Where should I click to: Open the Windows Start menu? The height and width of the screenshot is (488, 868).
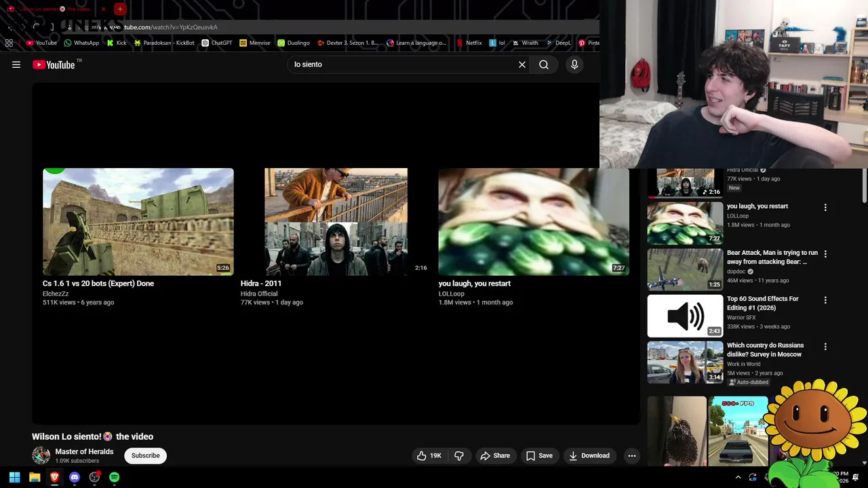14,477
